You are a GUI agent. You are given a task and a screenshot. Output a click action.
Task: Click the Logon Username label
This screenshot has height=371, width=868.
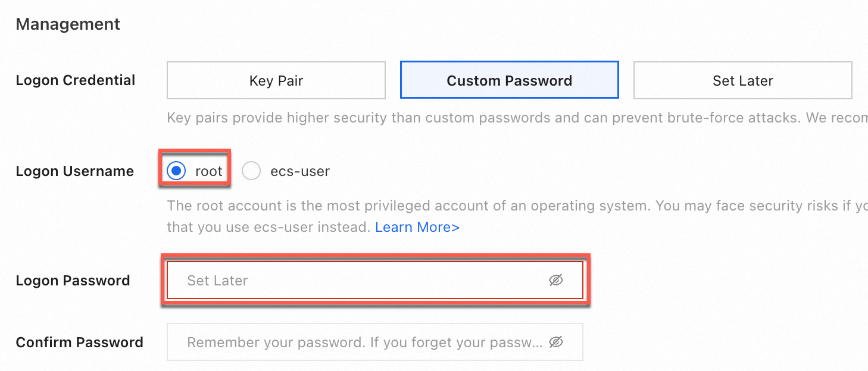click(x=75, y=171)
